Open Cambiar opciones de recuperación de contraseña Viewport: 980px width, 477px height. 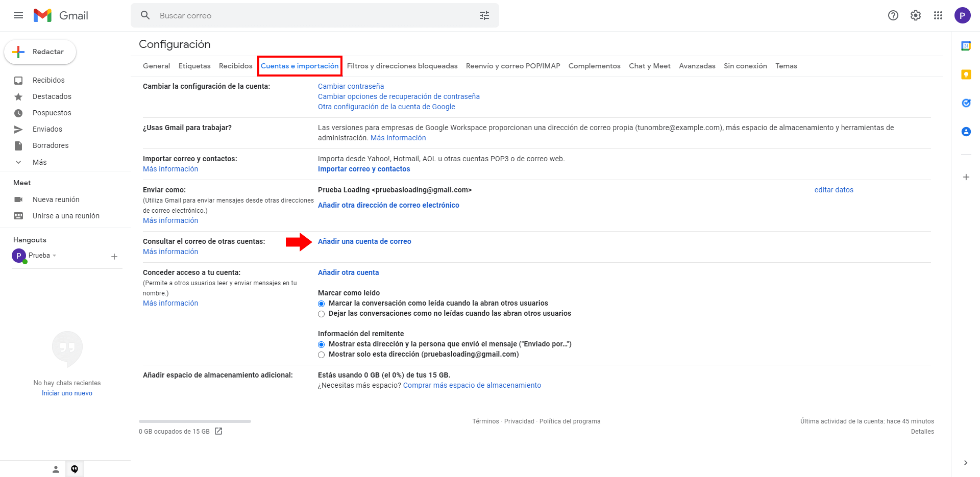[x=399, y=96]
